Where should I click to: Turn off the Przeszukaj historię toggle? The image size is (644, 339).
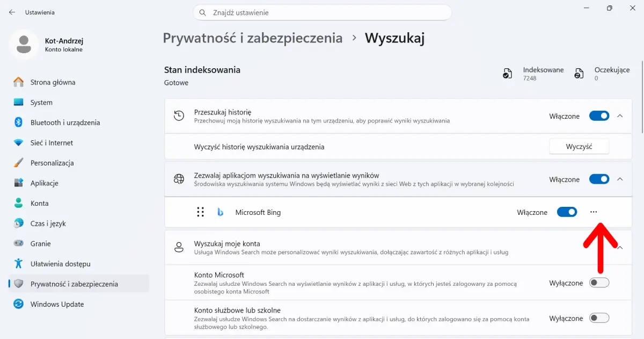(599, 116)
